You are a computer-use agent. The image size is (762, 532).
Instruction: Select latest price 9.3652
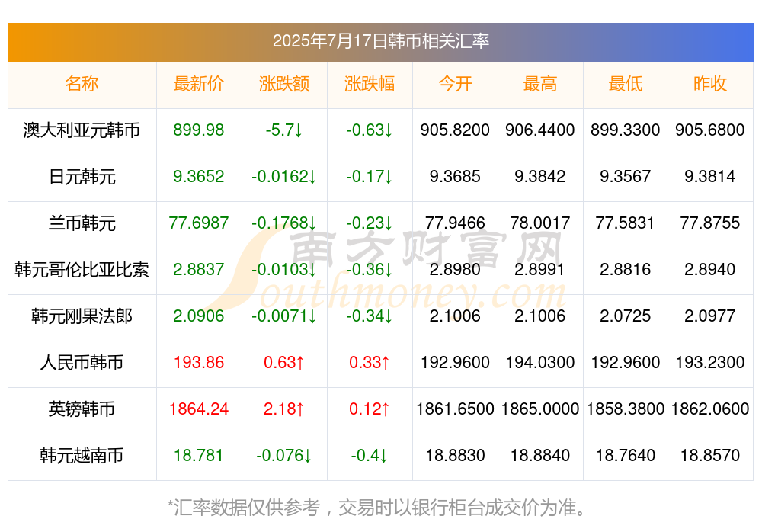pyautogui.click(x=199, y=177)
